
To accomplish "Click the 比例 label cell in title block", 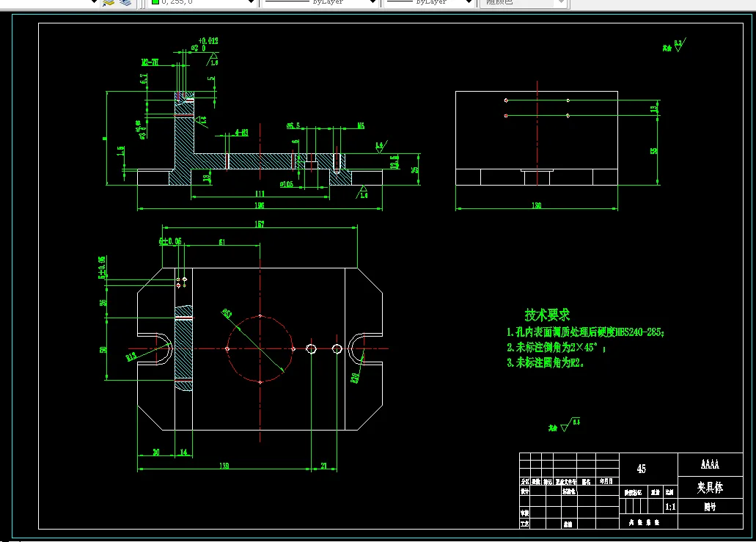I will coord(669,492).
